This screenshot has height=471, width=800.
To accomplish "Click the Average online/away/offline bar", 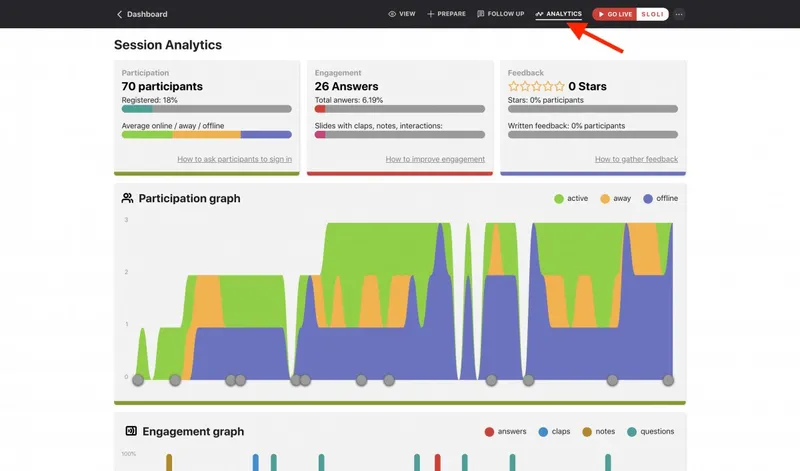I will pos(207,135).
